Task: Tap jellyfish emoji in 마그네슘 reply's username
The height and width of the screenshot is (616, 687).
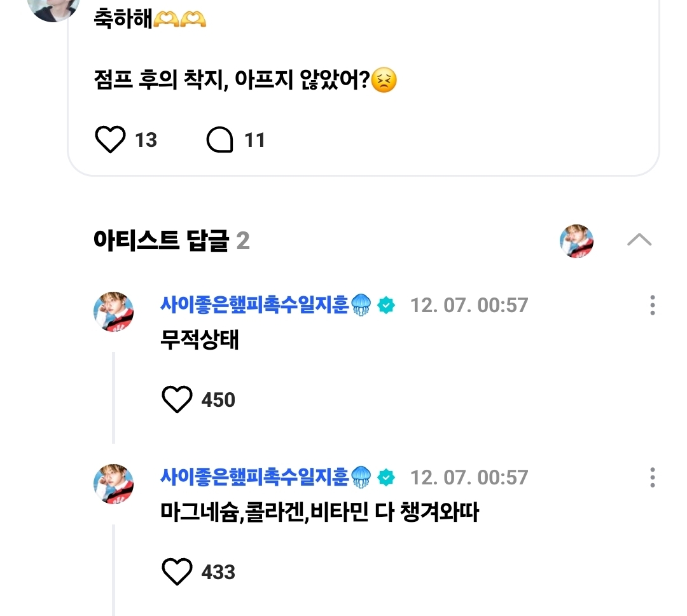Action: pos(361,477)
